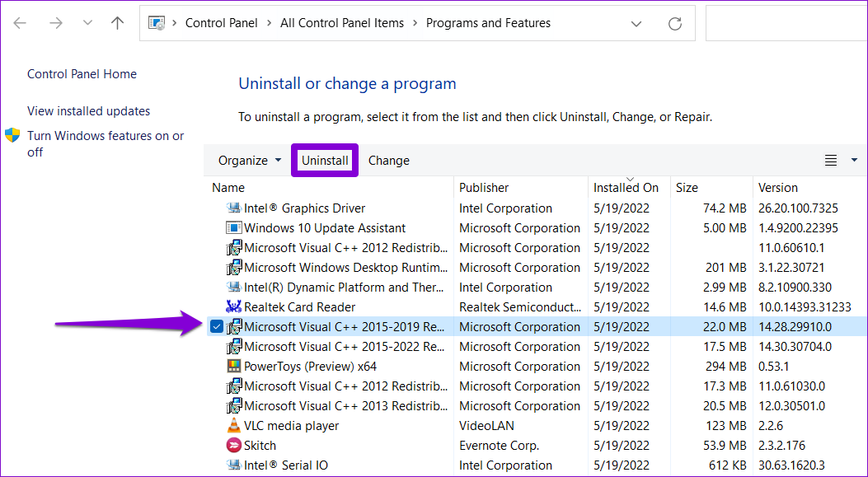
Task: Select Intel® Serial IO name
Action: pos(286,465)
